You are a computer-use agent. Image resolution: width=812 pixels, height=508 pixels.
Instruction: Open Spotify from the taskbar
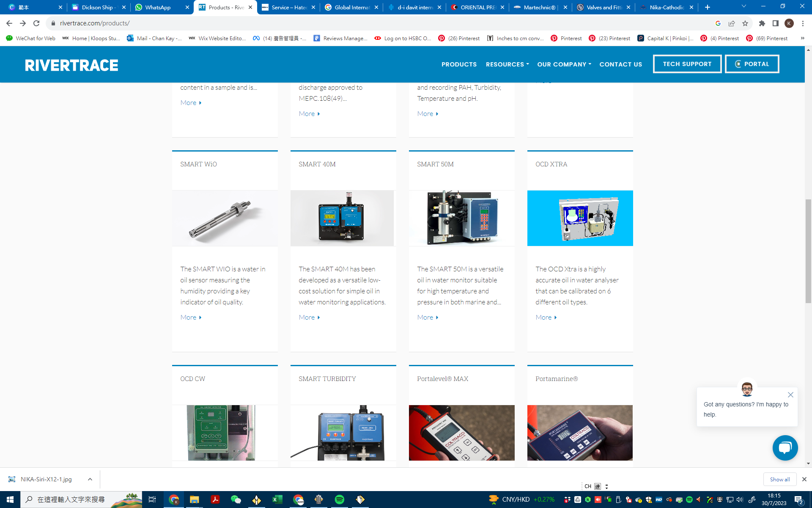point(339,500)
